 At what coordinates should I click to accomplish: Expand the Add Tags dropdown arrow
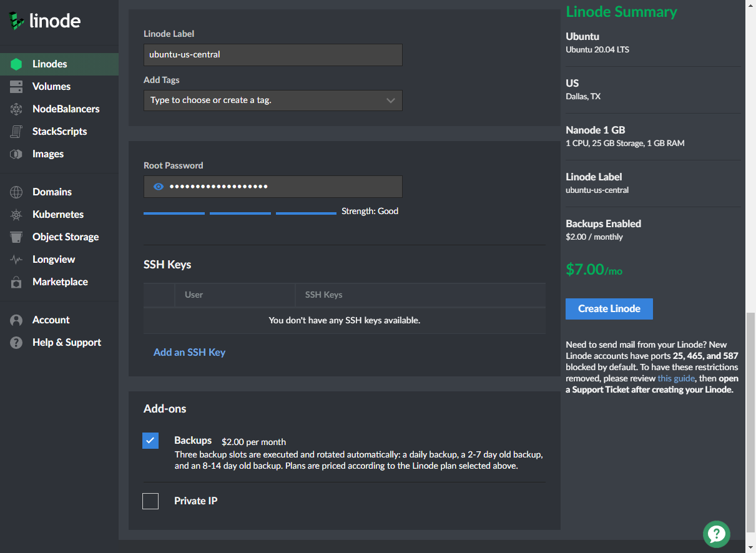point(391,100)
